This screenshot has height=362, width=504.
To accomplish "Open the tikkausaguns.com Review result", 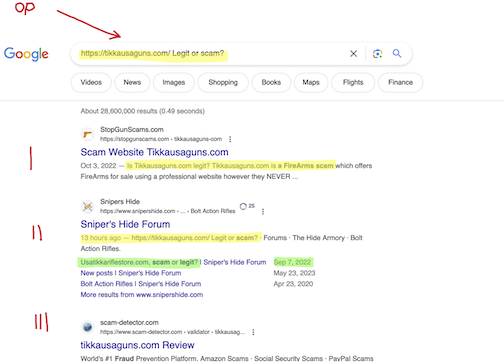I will coord(137,345).
